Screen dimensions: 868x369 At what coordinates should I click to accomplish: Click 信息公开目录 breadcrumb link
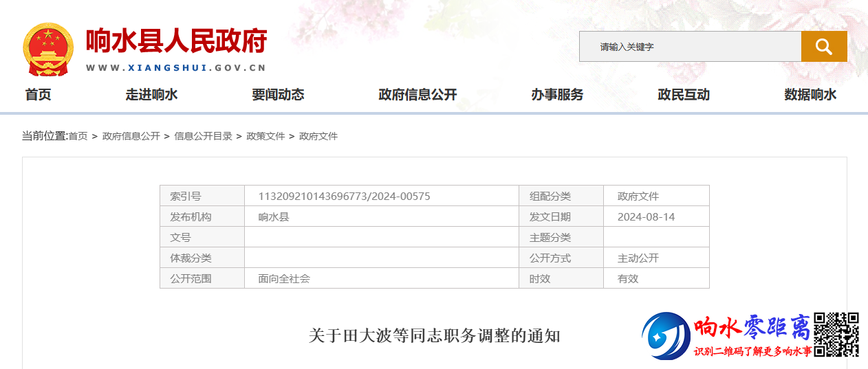pyautogui.click(x=203, y=136)
